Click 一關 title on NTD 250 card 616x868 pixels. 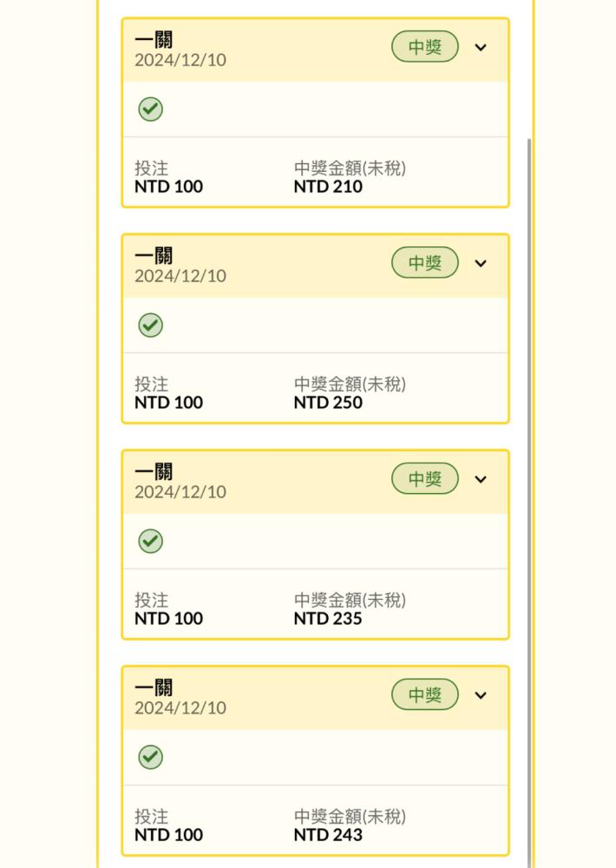point(154,256)
